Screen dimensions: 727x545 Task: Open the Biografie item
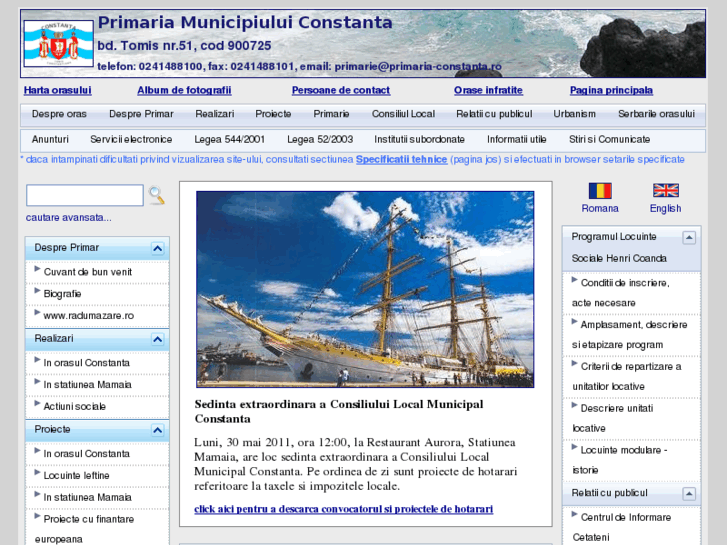click(x=62, y=294)
